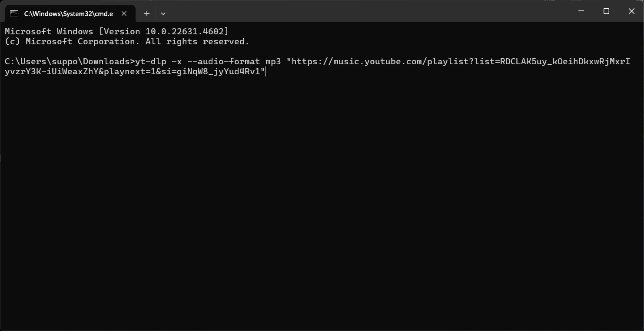Click the cmd icon in the terminal tab
Viewport: 644px width, 331px height.
14,13
